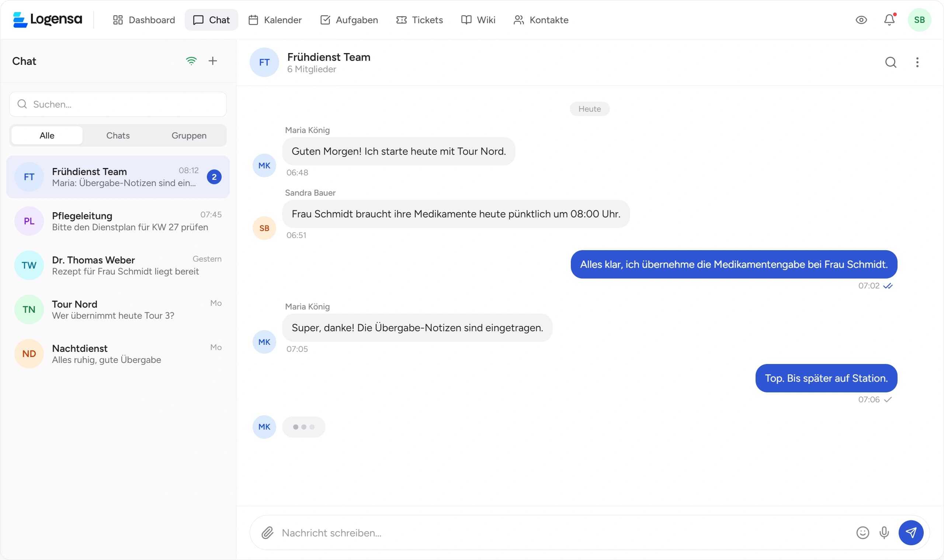944x560 pixels.
Task: Open notifications bell
Action: click(889, 20)
